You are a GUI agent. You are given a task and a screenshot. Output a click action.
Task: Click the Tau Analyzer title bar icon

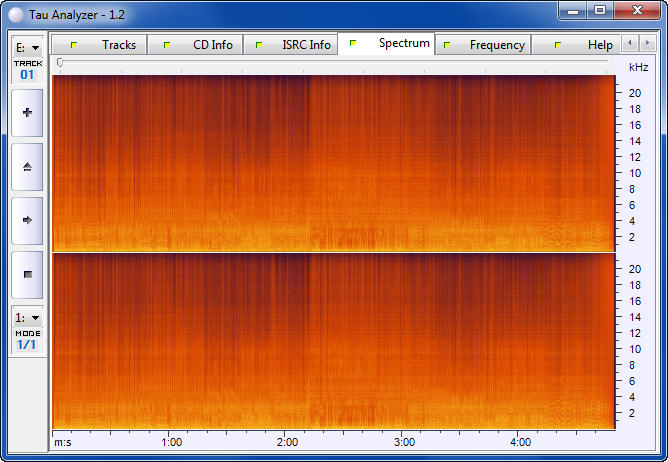pyautogui.click(x=17, y=11)
